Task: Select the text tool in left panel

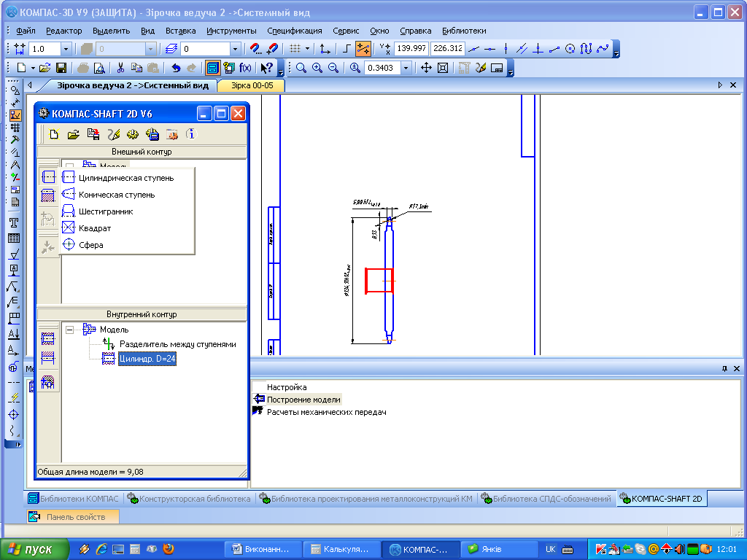Action: tap(14, 222)
